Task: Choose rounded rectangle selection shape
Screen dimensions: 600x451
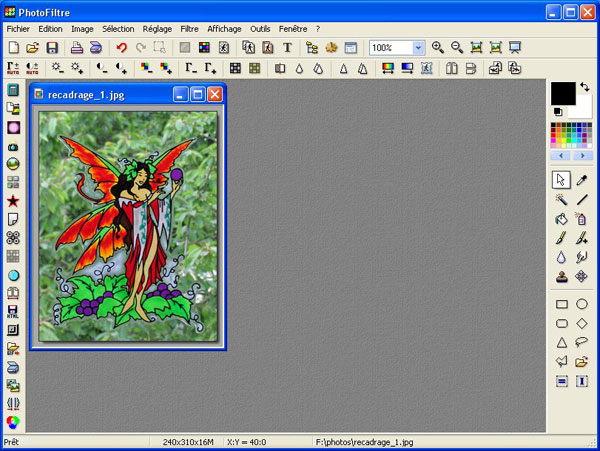Action: (x=561, y=324)
